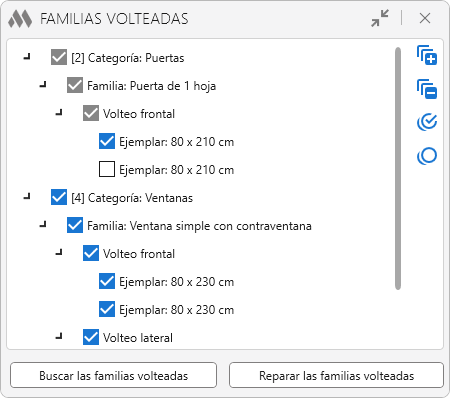The image size is (450, 398).
Task: Click the app logo in the title bar
Action: point(20,19)
